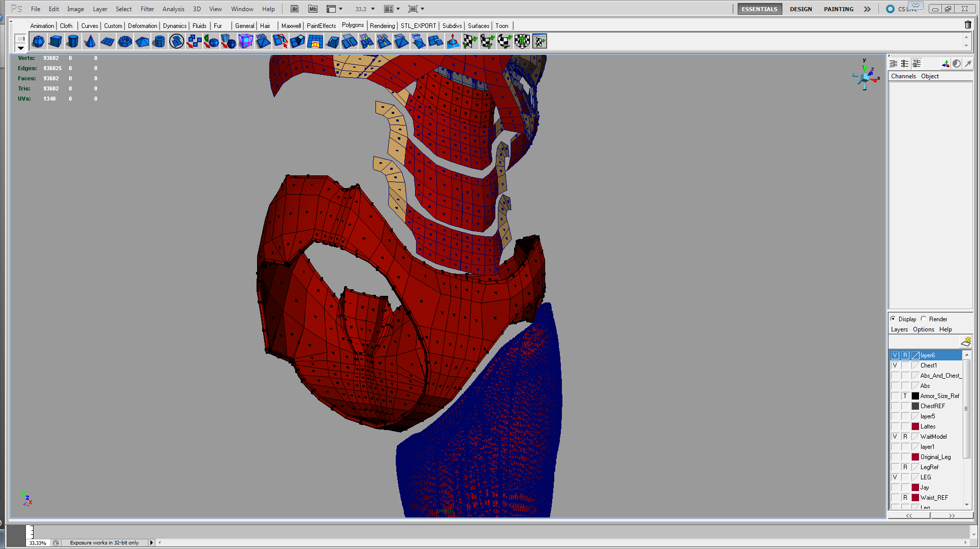The height and width of the screenshot is (549, 980).
Task: Create a polygon plane from the shelf
Action: [108, 42]
